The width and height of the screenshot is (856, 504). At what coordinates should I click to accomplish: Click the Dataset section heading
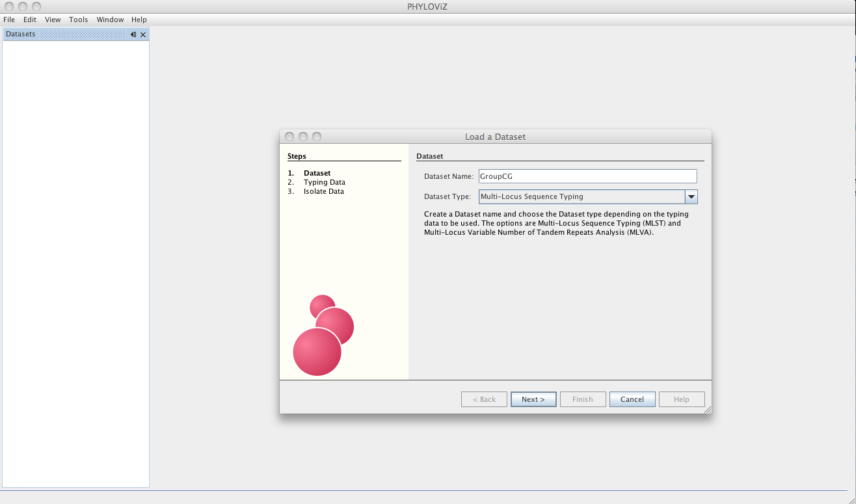click(429, 156)
